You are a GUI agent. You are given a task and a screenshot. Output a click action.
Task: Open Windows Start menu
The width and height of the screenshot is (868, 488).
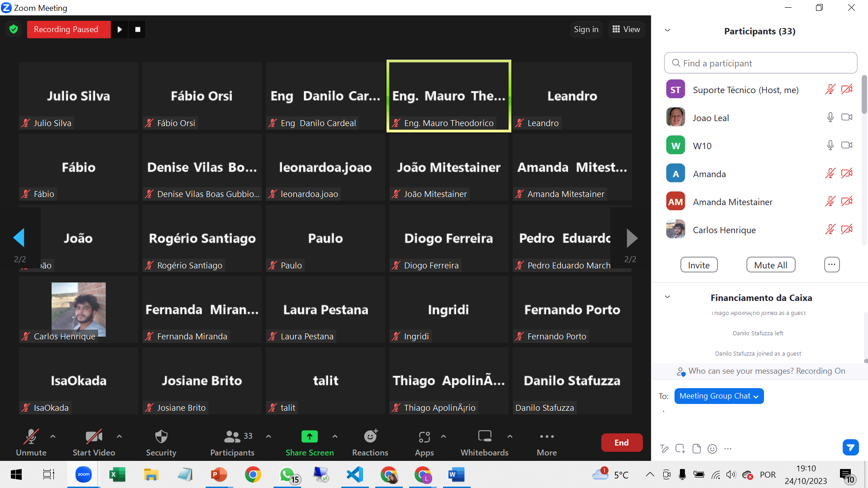[x=16, y=474]
